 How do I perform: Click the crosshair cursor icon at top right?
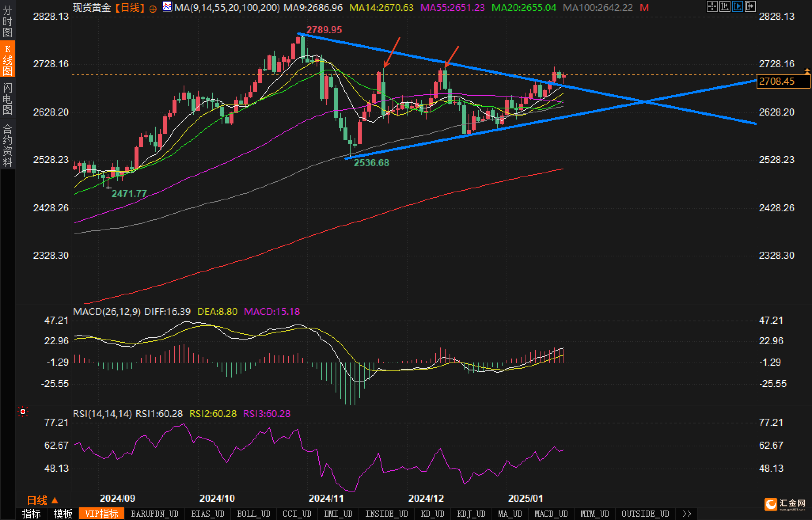(x=712, y=6)
